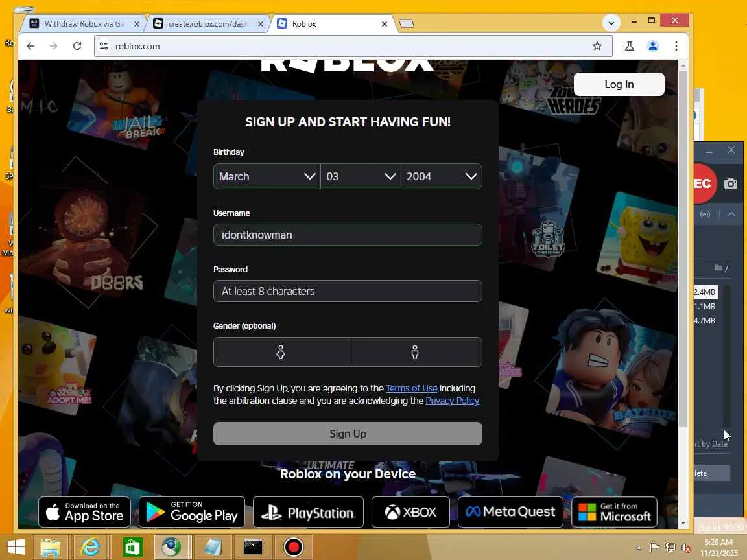Click the Sign Up button

pos(348,434)
